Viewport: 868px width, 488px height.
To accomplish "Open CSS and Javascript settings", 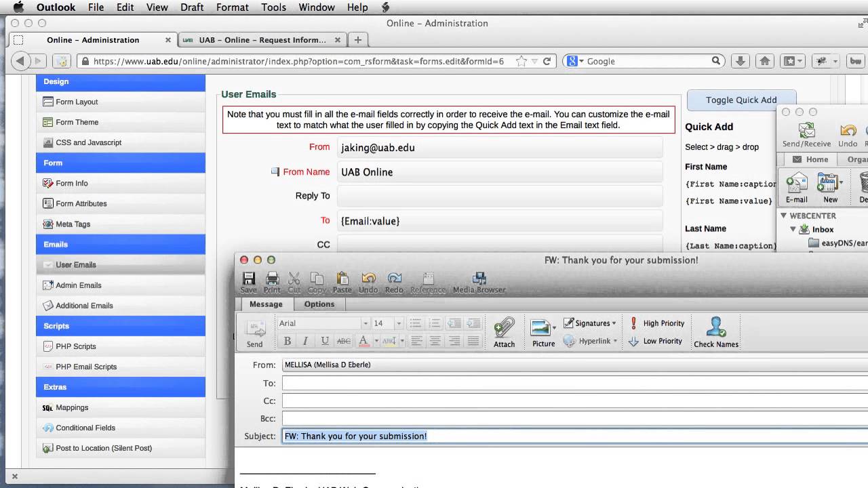I will coord(121,142).
